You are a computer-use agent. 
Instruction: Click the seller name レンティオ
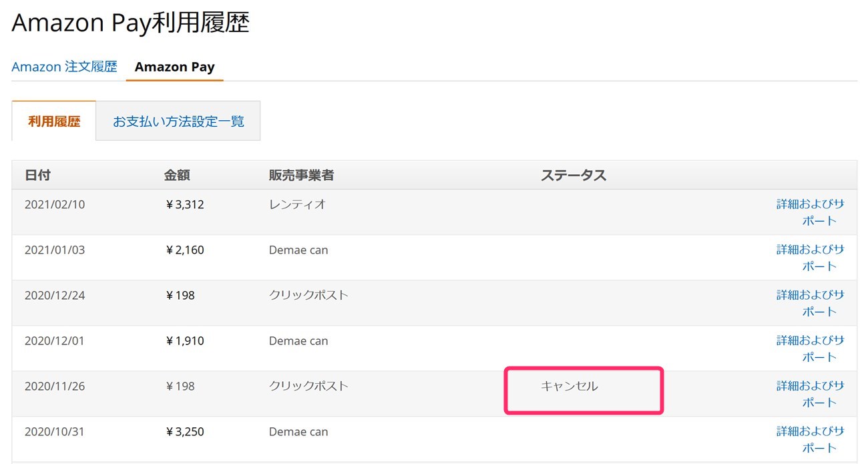297,204
